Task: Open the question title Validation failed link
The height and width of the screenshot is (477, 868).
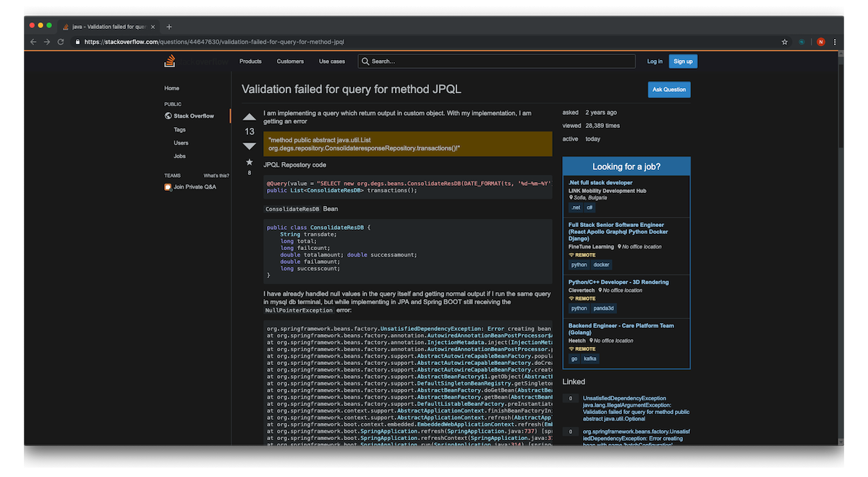Action: [352, 90]
